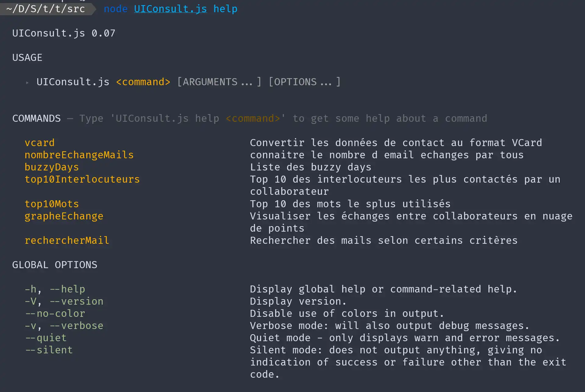
Task: Select the rechercherMail command
Action: [67, 240]
